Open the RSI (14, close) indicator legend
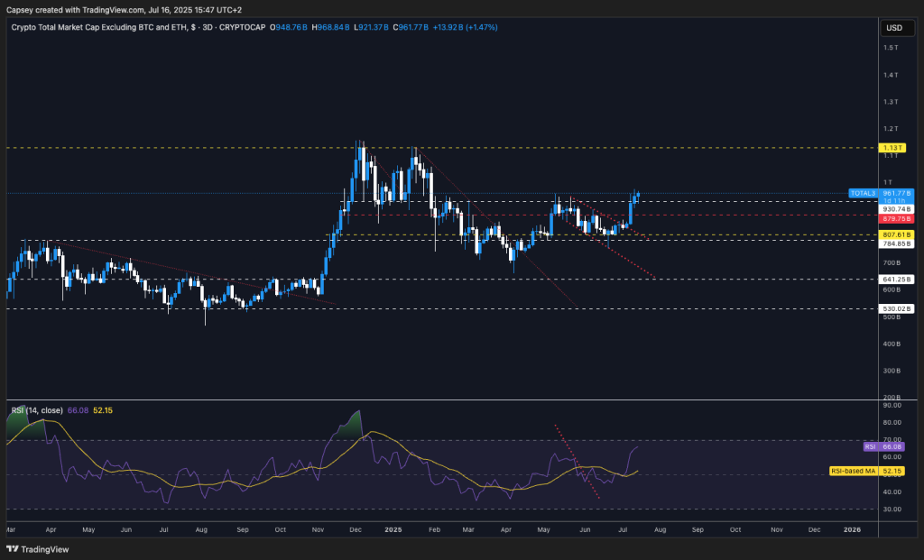 pos(35,410)
